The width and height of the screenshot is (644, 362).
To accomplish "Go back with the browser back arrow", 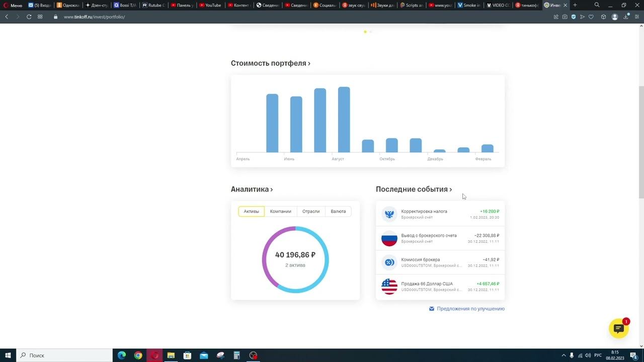I will pos(7,17).
